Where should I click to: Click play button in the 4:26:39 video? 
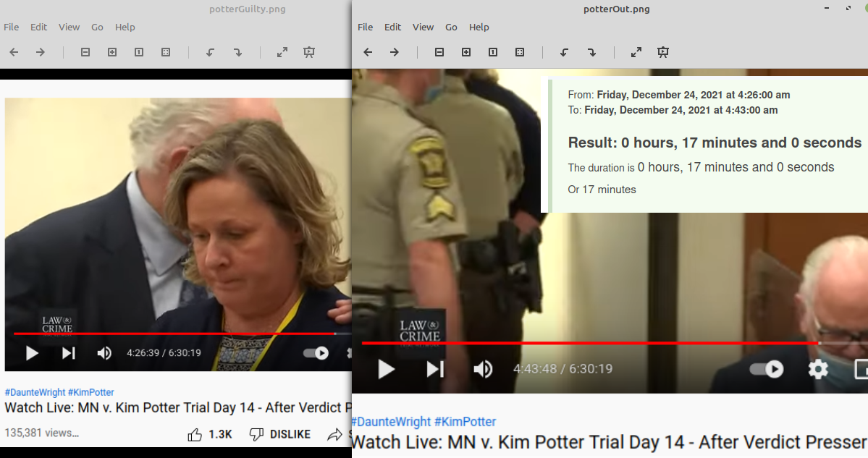pos(32,353)
